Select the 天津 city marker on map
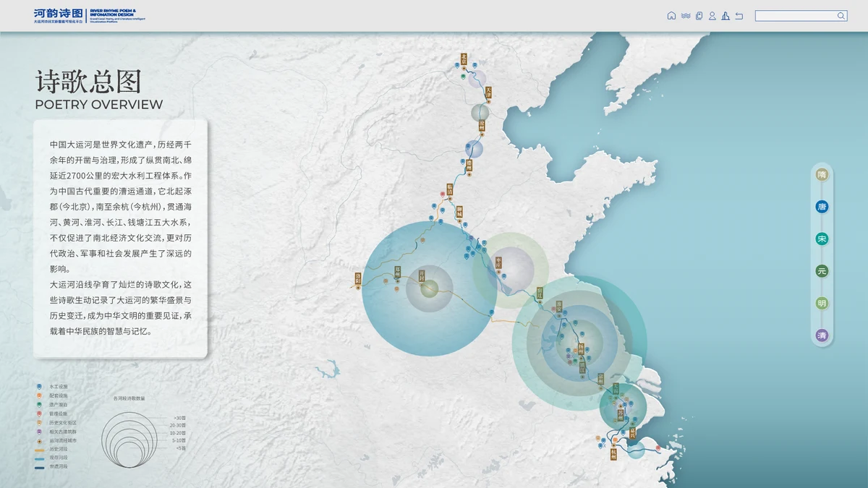 pyautogui.click(x=488, y=94)
